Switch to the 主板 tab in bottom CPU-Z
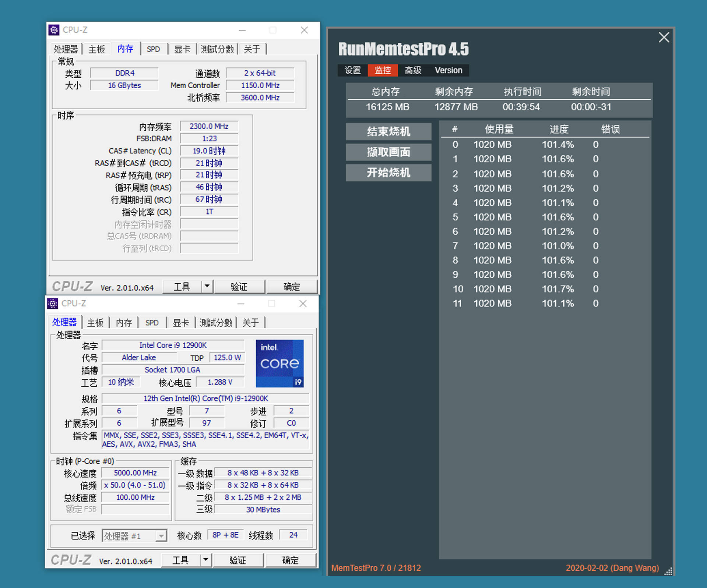The image size is (707, 588). pos(95,322)
